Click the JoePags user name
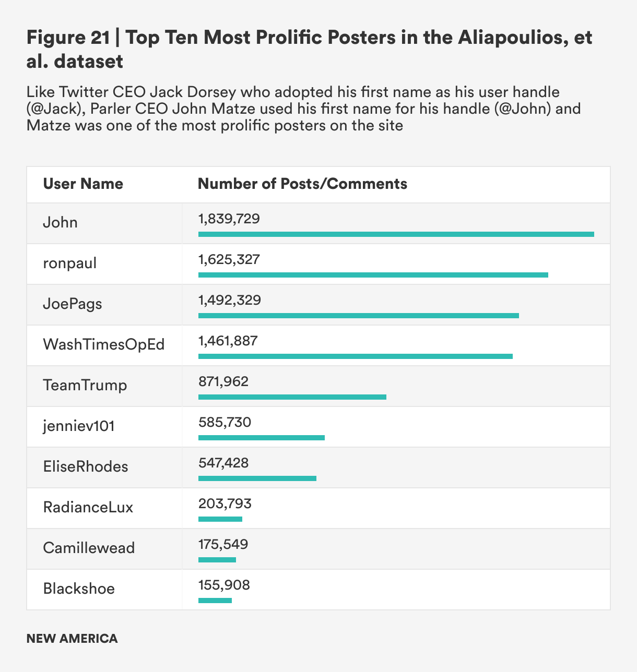 click(x=73, y=304)
